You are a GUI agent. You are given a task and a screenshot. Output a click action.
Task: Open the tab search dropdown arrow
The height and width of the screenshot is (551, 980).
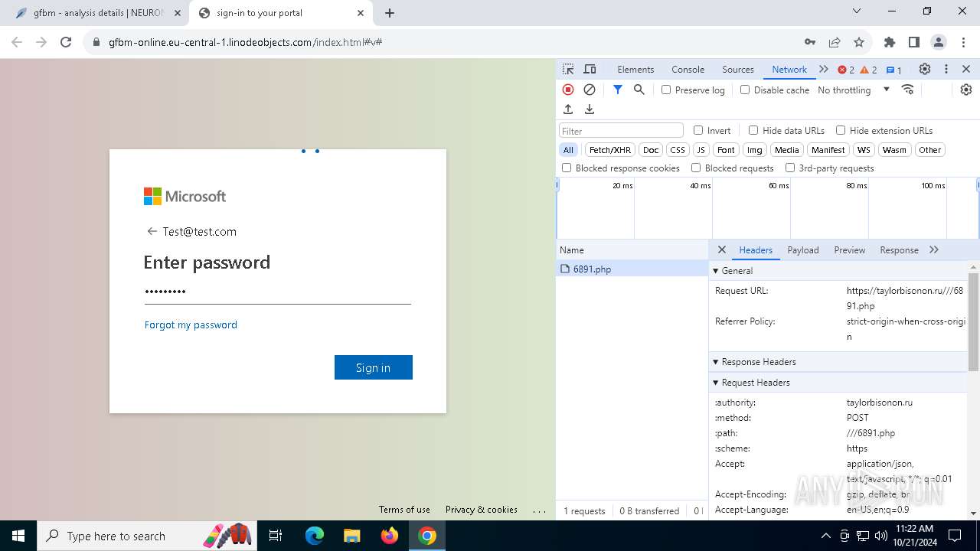(857, 11)
